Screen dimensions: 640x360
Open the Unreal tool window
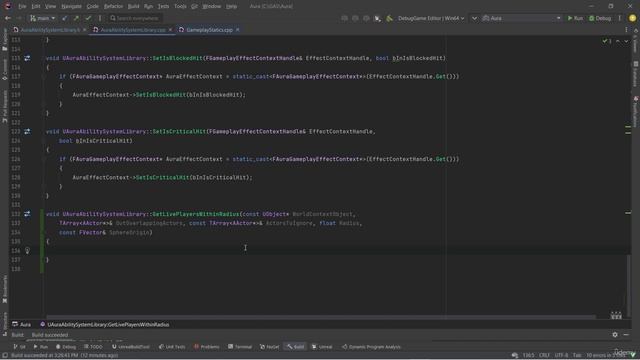click(x=322, y=347)
